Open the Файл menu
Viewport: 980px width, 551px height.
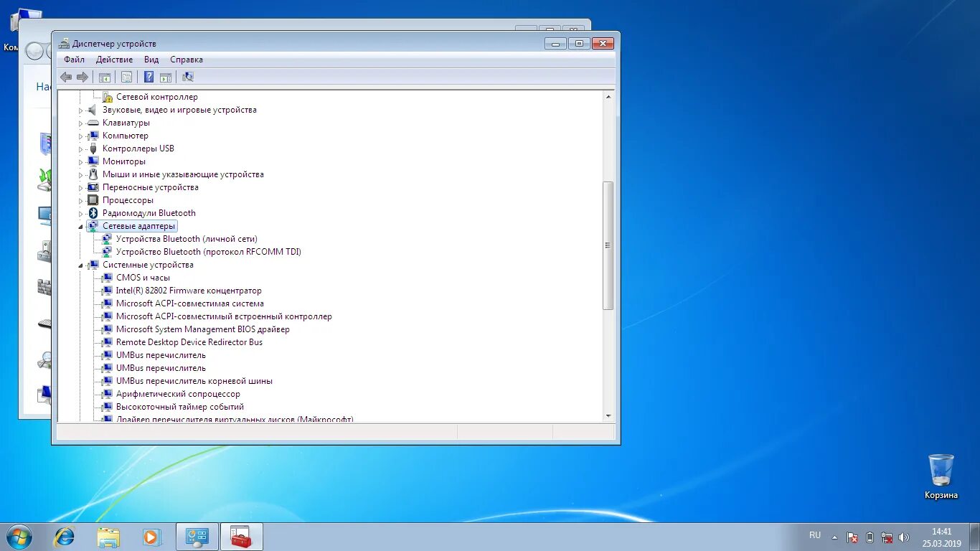click(x=74, y=60)
